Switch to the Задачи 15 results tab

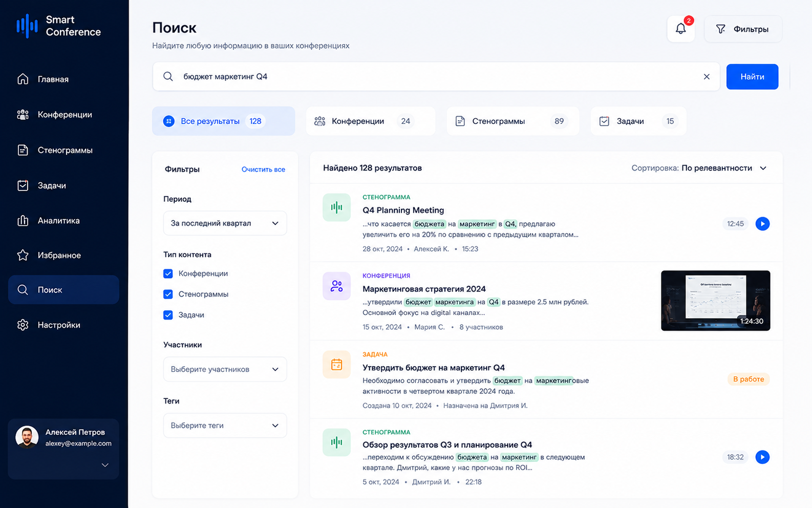coord(638,121)
